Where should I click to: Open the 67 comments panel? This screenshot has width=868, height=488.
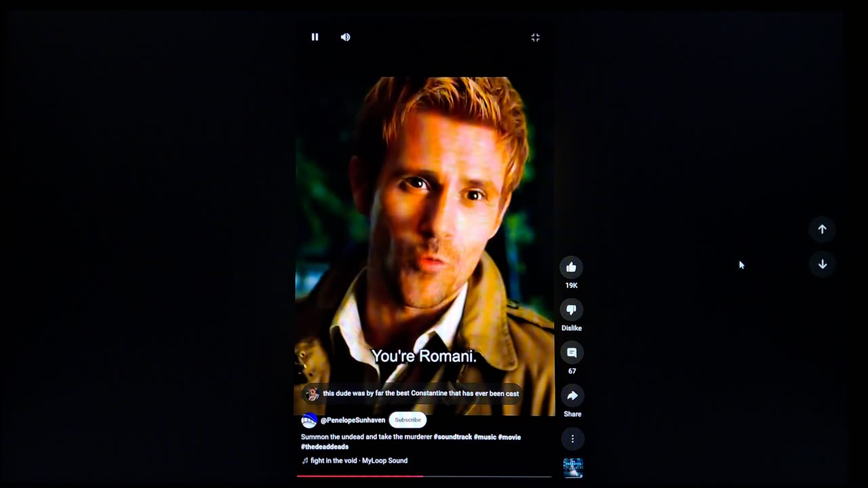tap(572, 352)
